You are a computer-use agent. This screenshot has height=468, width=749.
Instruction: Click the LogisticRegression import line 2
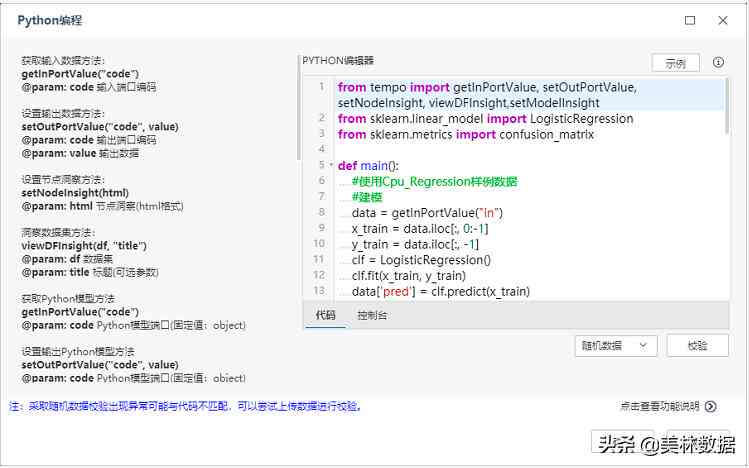[485, 118]
